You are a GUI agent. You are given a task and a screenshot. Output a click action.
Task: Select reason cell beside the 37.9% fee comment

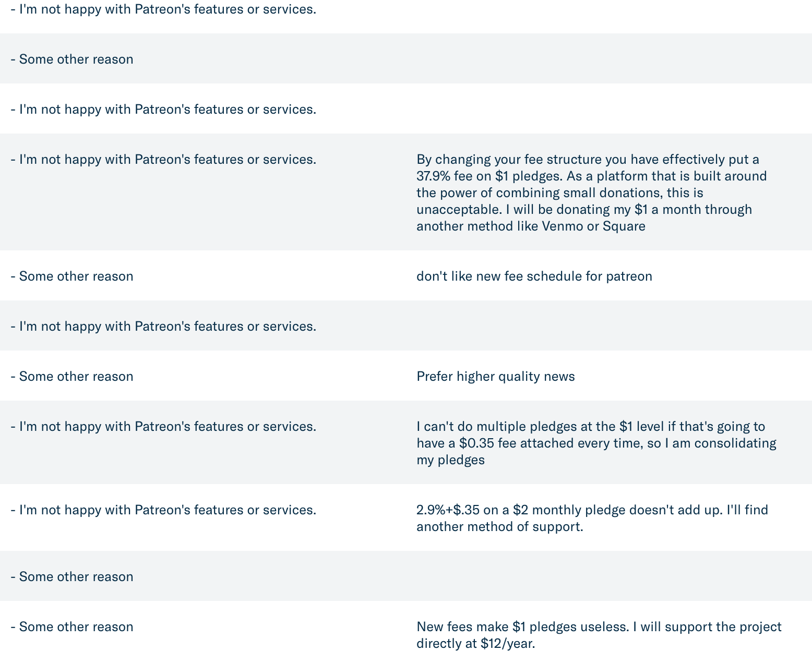(x=163, y=159)
